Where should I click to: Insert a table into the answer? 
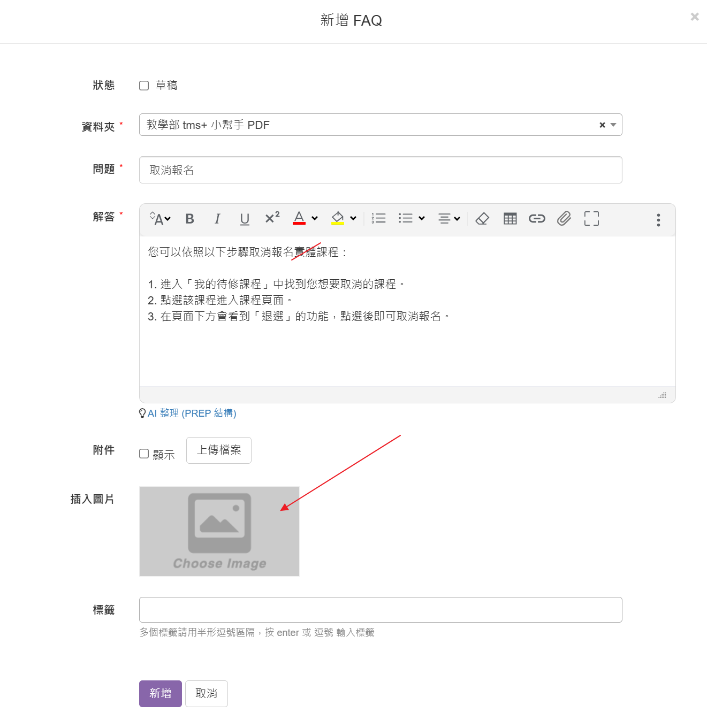[510, 218]
